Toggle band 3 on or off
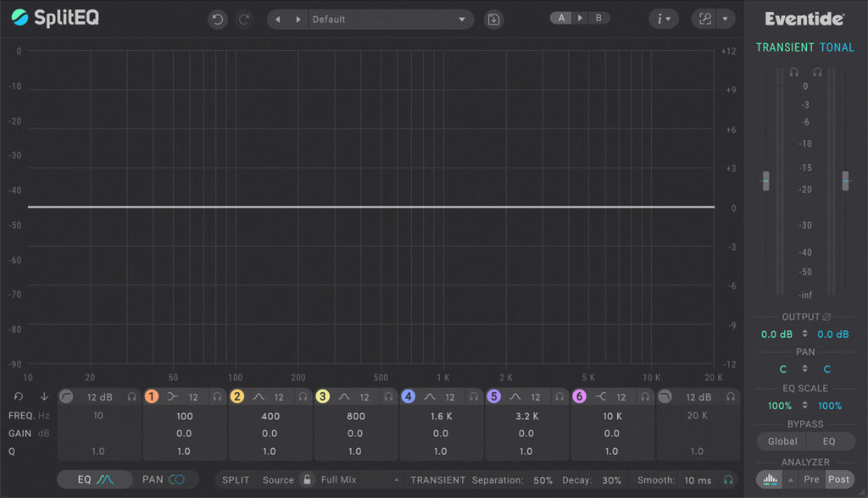 pyautogui.click(x=323, y=396)
